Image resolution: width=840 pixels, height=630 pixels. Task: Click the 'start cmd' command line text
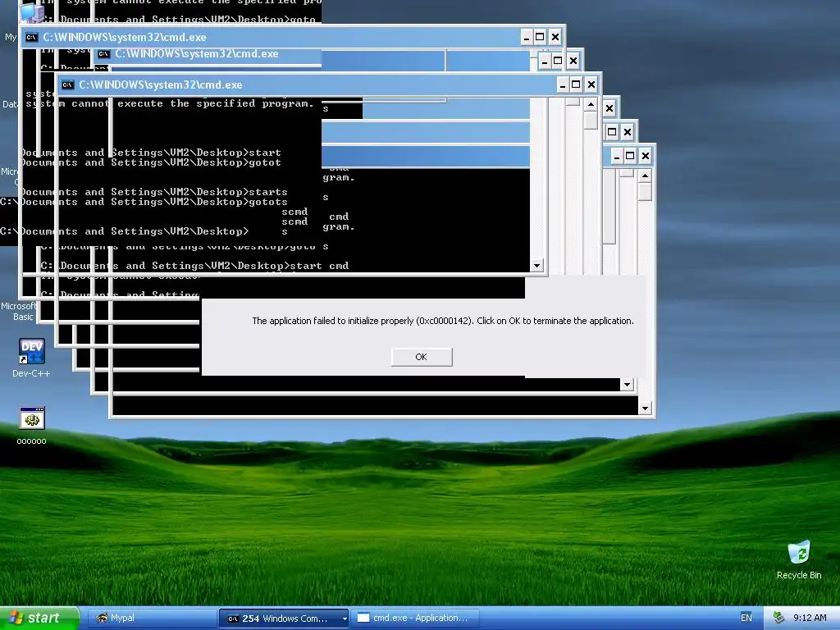[x=319, y=266]
